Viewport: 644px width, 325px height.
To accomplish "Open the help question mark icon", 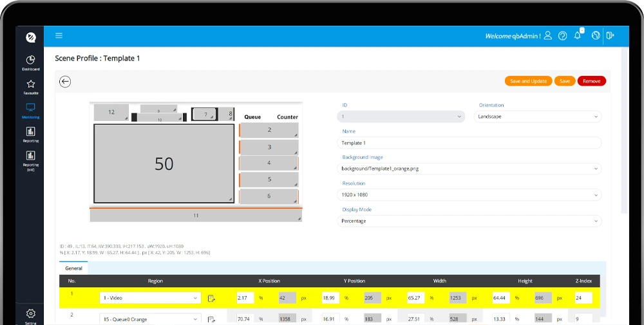I will 563,35.
